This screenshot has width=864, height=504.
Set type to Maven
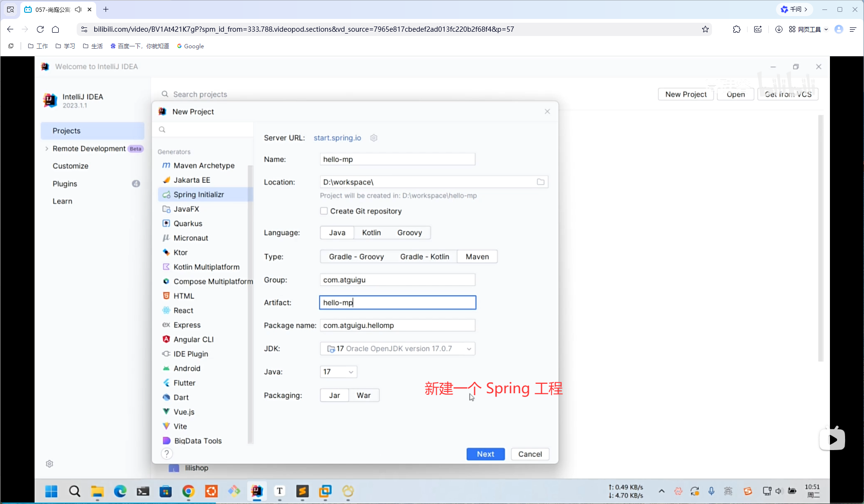477,257
